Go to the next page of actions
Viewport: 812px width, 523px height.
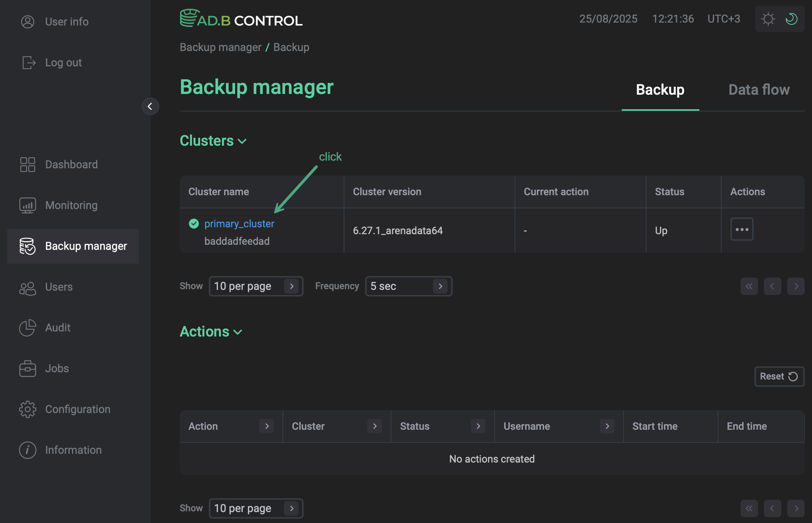point(796,508)
